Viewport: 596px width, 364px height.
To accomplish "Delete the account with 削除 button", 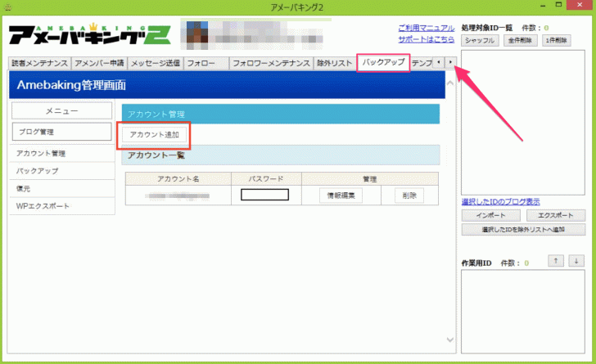I will tap(410, 195).
